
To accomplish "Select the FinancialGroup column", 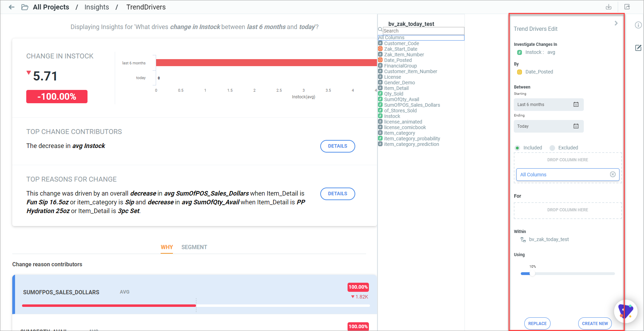I will (x=400, y=66).
